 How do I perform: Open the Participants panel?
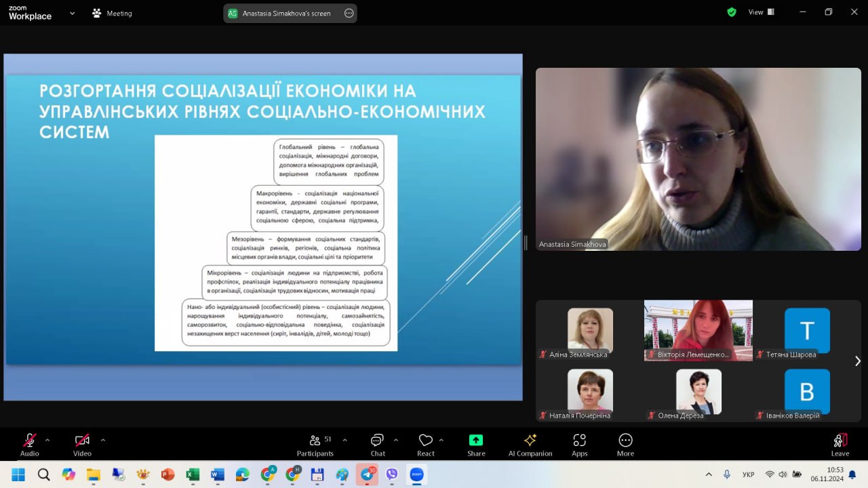315,445
